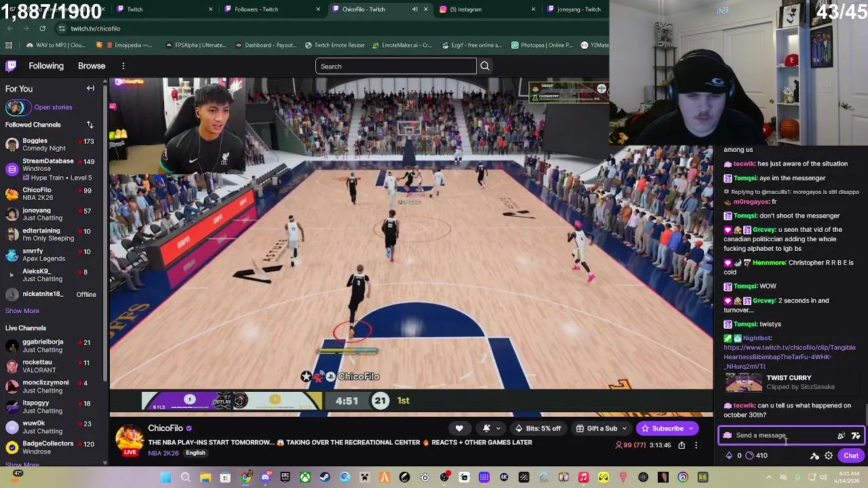Open the stream options three-dot menu
Image resolution: width=868 pixels, height=488 pixels.
click(x=696, y=445)
